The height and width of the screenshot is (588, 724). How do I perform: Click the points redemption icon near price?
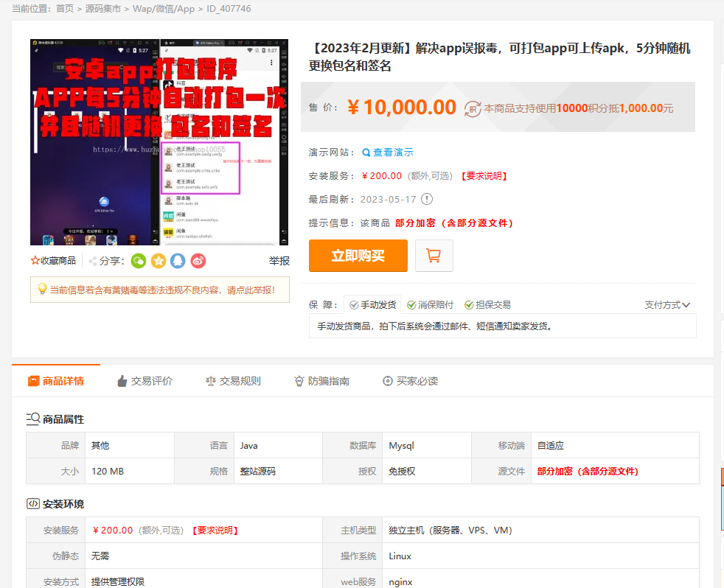[x=473, y=109]
